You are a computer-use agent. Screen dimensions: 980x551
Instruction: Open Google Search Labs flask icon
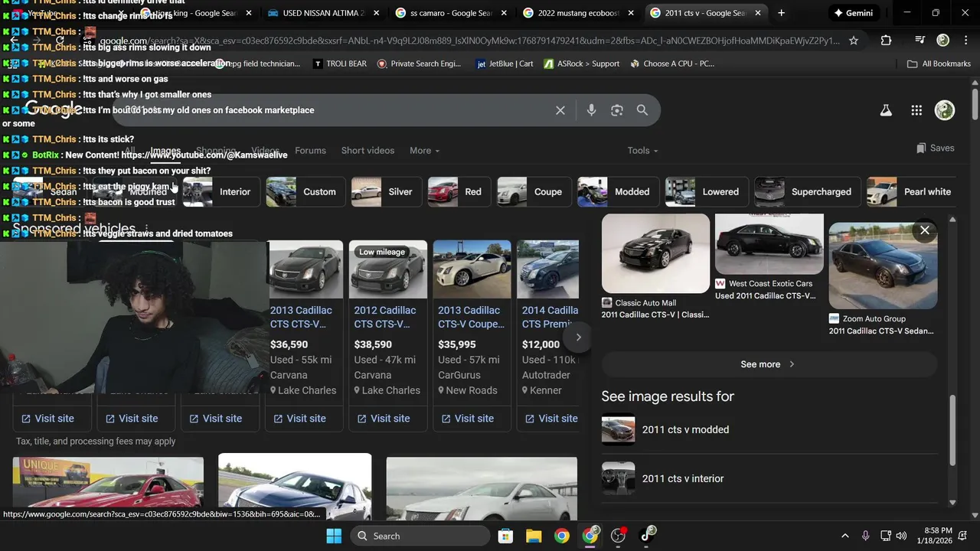tap(886, 110)
